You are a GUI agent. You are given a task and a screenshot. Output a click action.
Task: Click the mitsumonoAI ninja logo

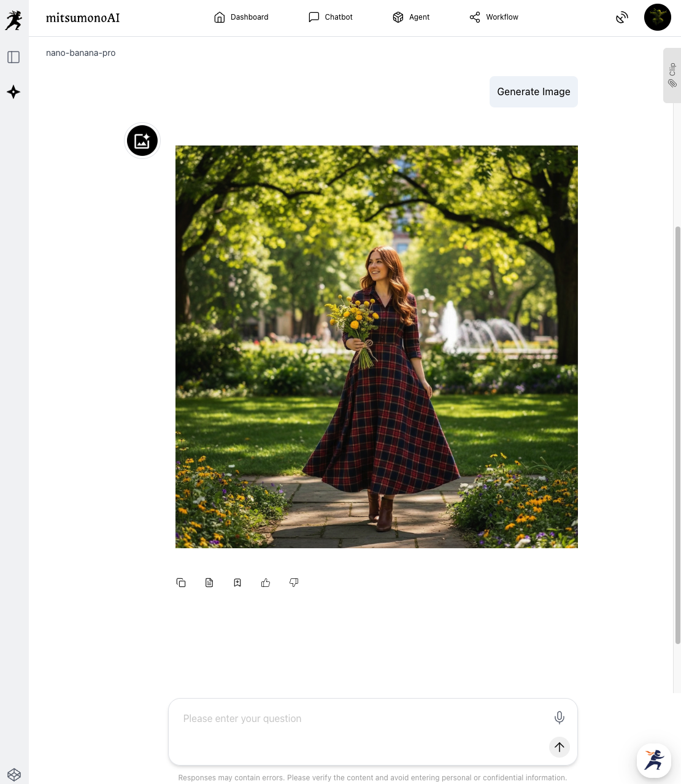pyautogui.click(x=13, y=20)
